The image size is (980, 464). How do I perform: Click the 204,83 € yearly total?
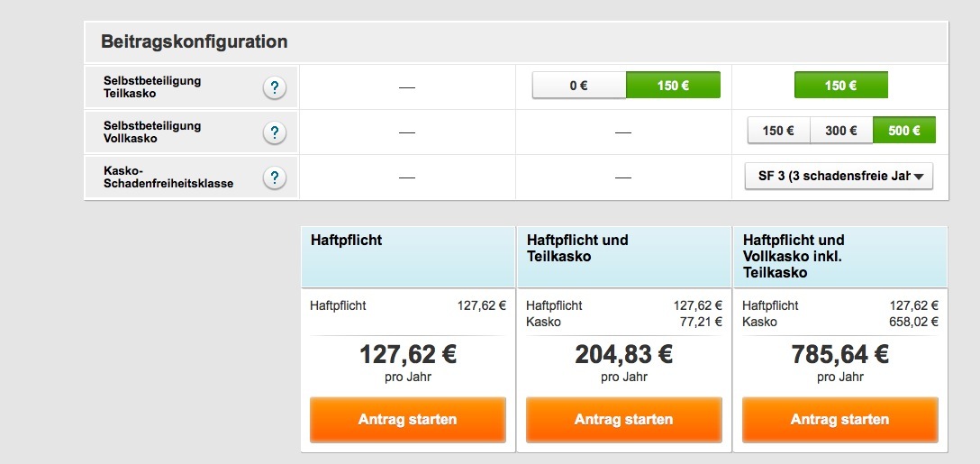[623, 354]
